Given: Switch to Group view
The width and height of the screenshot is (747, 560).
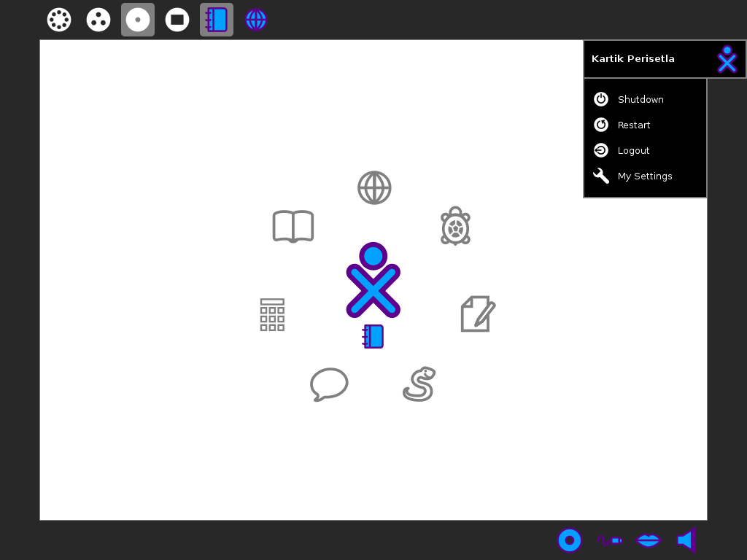Looking at the screenshot, I should click(98, 20).
